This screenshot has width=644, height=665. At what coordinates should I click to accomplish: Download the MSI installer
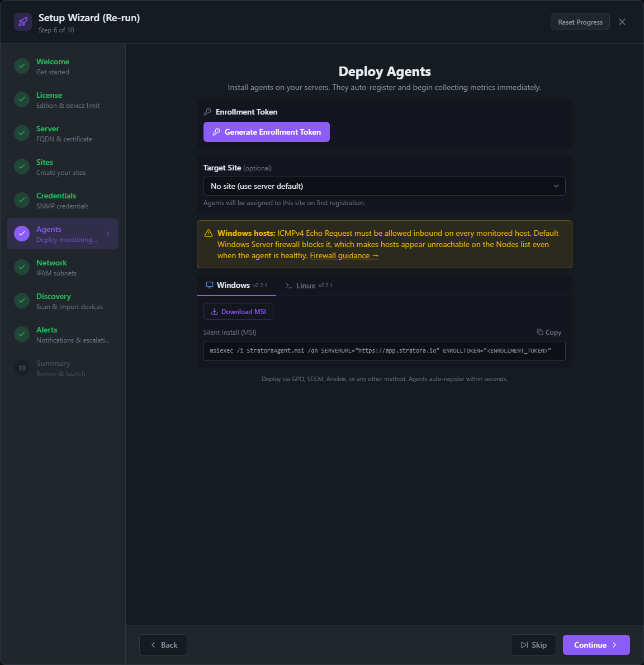tap(238, 312)
